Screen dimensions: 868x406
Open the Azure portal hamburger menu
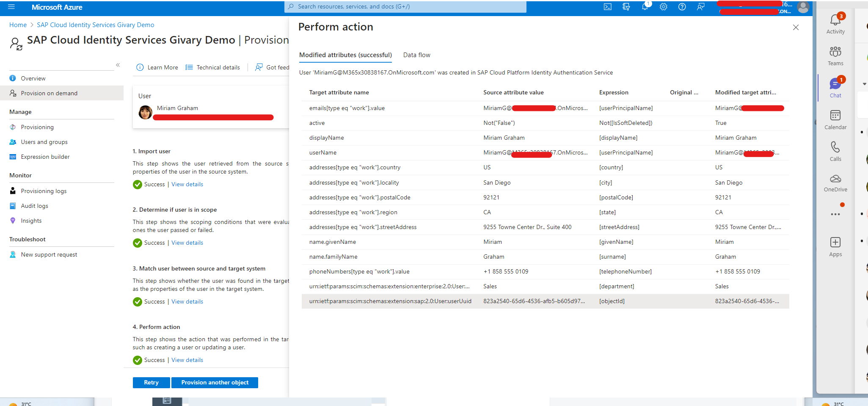click(11, 7)
